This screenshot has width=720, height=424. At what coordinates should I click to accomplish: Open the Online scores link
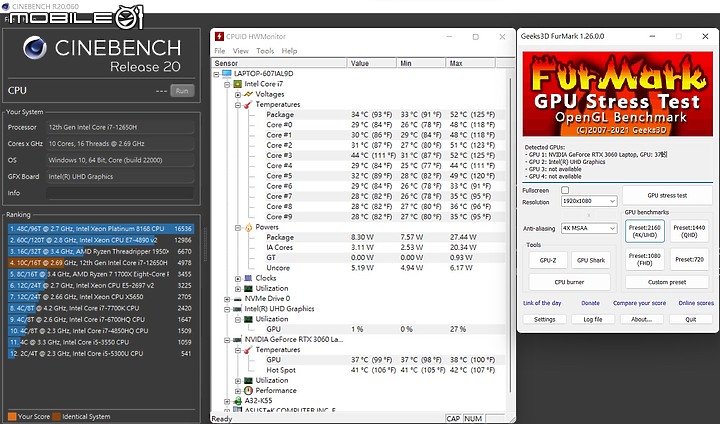tap(696, 303)
